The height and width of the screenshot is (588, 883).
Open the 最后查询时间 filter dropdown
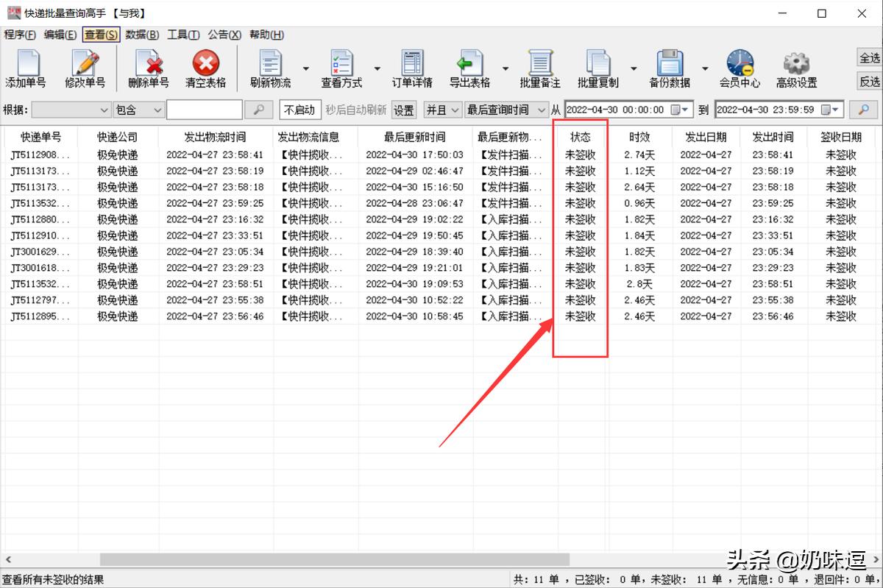506,110
